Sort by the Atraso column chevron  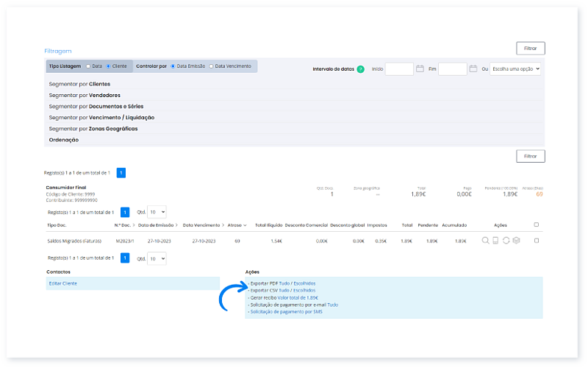pyautogui.click(x=245, y=225)
